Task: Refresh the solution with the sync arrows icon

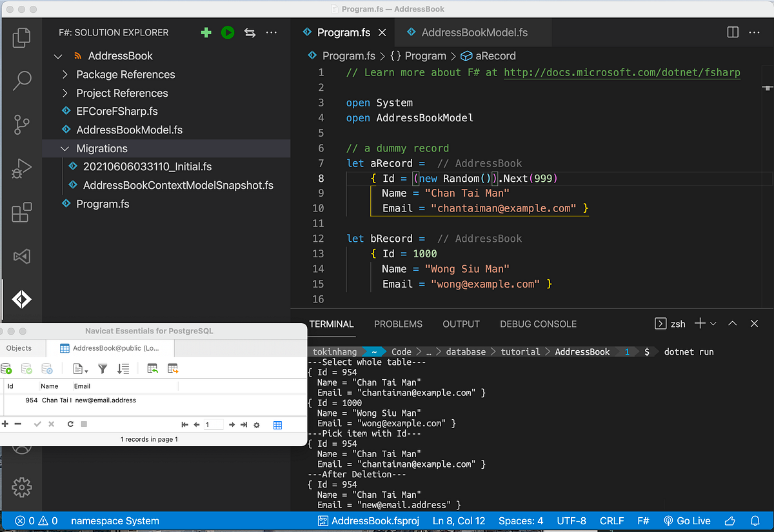Action: (x=250, y=32)
